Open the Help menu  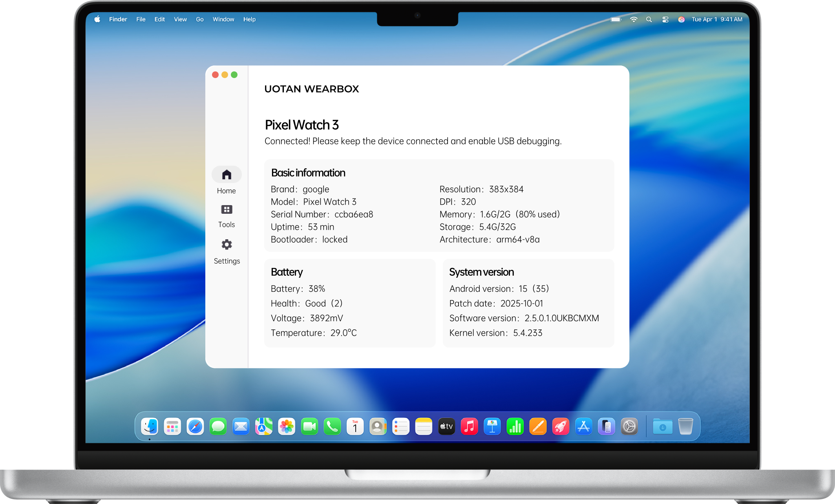pyautogui.click(x=249, y=19)
